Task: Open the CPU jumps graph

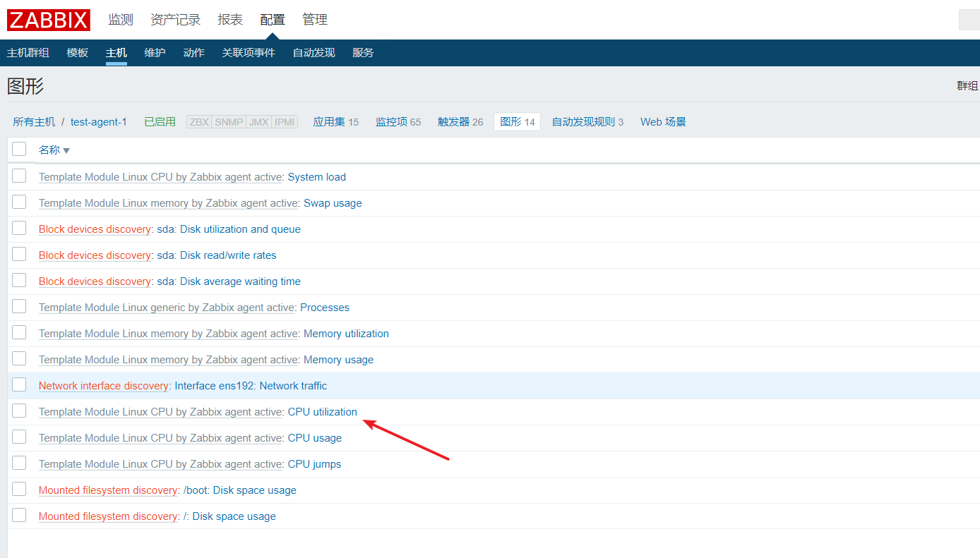Action: coord(314,464)
